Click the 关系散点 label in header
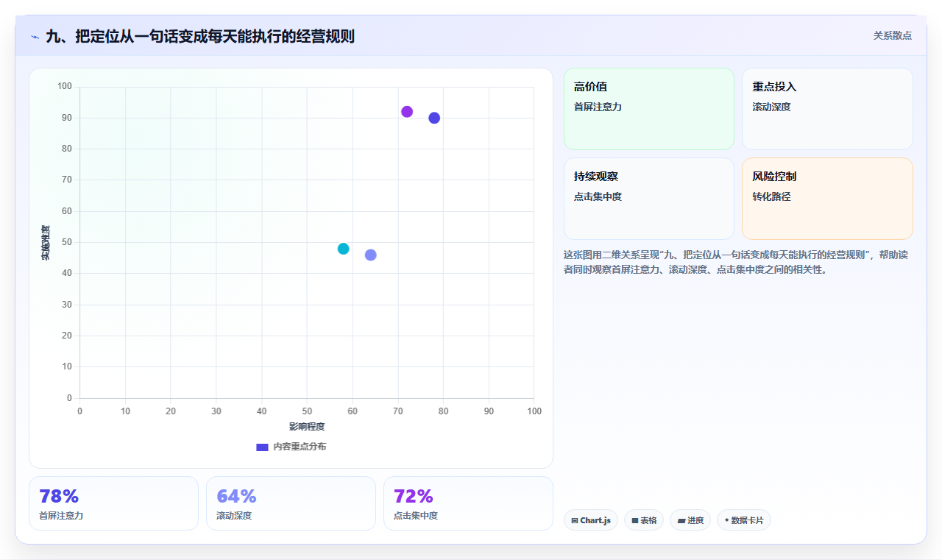 pyautogui.click(x=892, y=35)
